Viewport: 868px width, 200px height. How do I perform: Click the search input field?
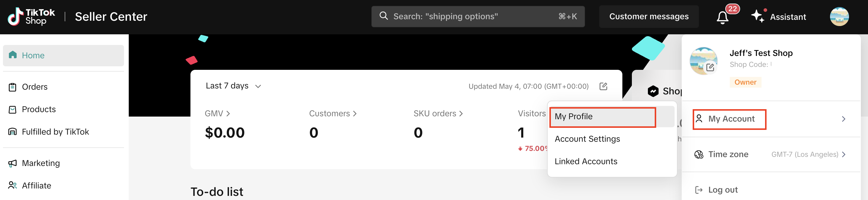tap(472, 17)
